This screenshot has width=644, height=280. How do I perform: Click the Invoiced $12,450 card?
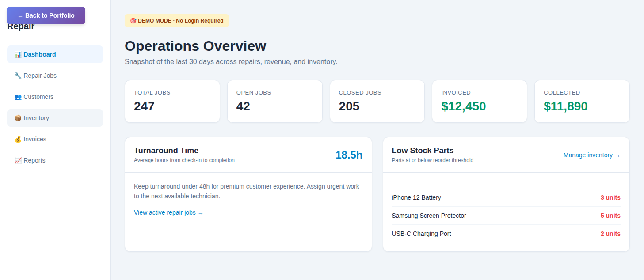[x=479, y=101]
